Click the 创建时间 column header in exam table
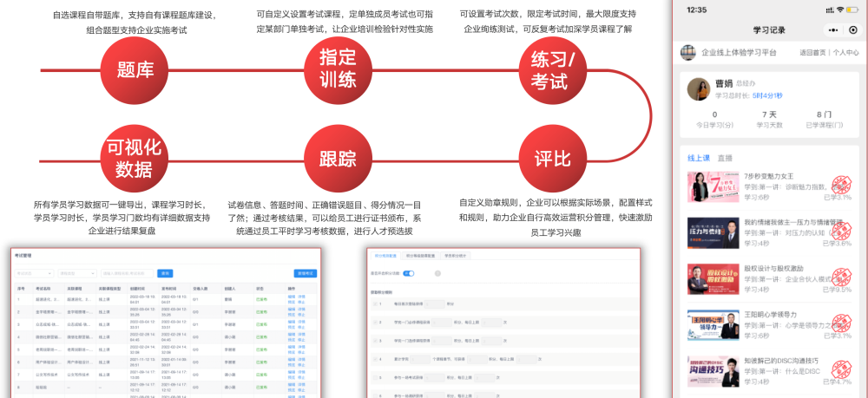The image size is (868, 398). 137,289
